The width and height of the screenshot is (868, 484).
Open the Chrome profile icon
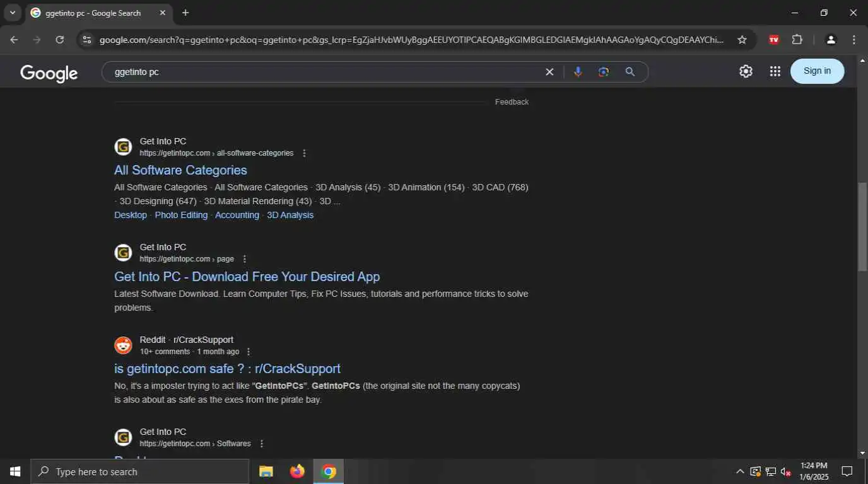click(831, 40)
